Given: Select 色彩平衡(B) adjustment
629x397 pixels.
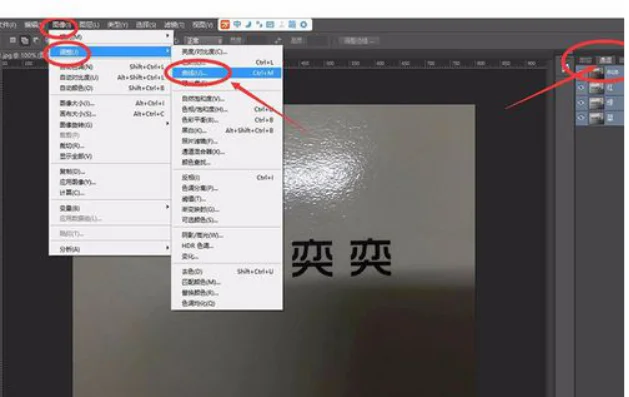Looking at the screenshot, I should tap(227, 120).
